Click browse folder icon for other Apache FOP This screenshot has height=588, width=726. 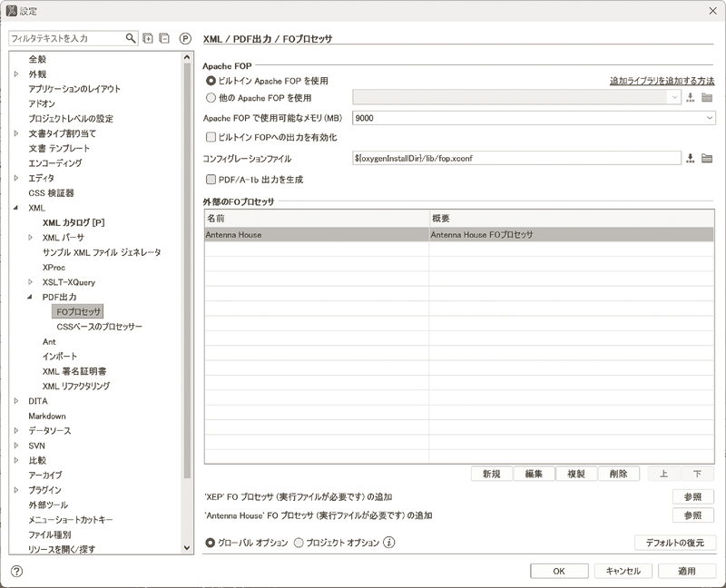tap(707, 97)
